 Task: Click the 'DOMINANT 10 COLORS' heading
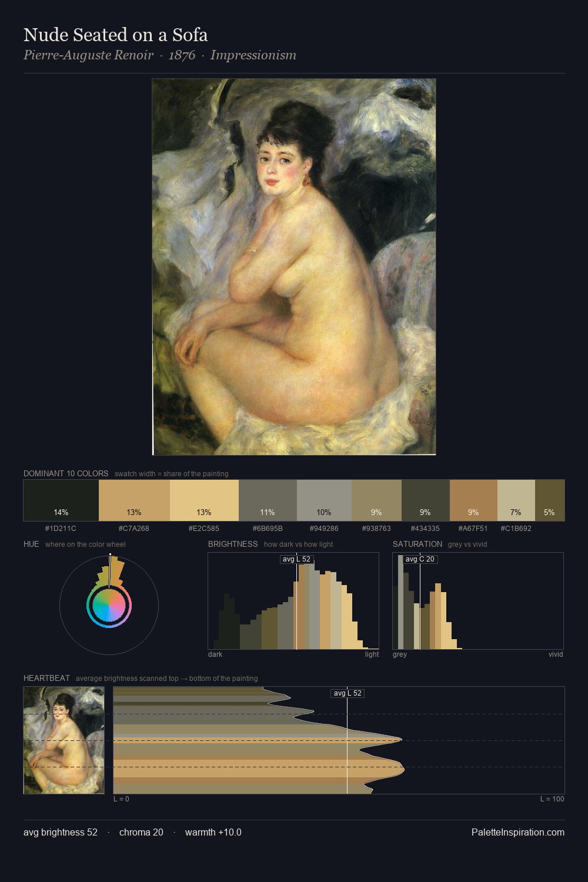(66, 473)
